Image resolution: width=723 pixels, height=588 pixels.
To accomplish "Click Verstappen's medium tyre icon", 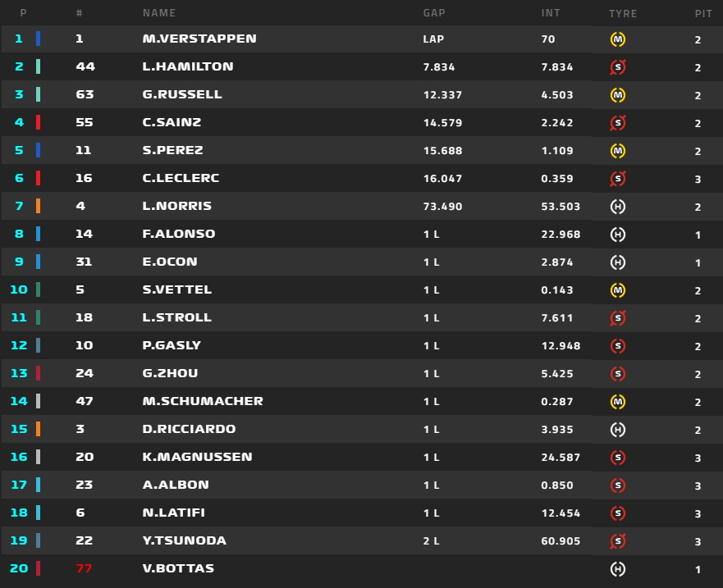I will tap(618, 39).
